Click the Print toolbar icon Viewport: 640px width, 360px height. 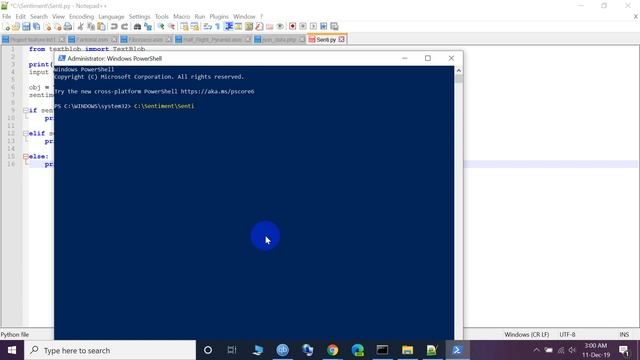click(x=68, y=27)
